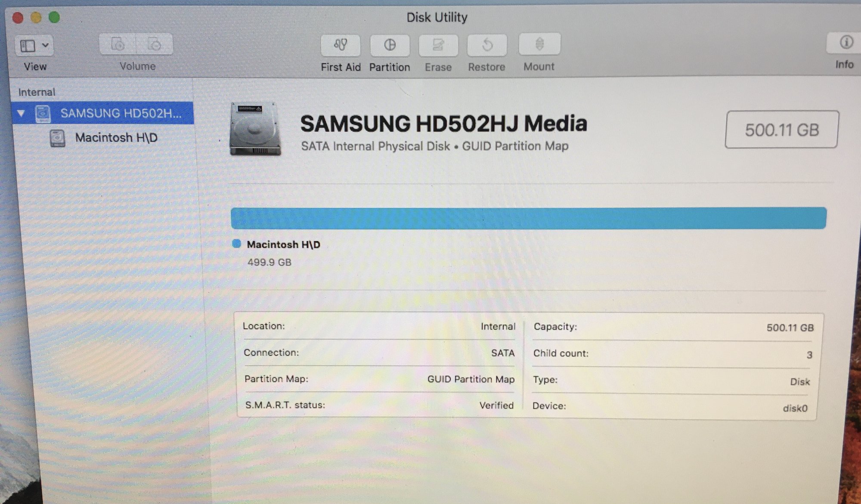
Task: Click the blue Macintosh H\D legend dot
Action: (236, 244)
